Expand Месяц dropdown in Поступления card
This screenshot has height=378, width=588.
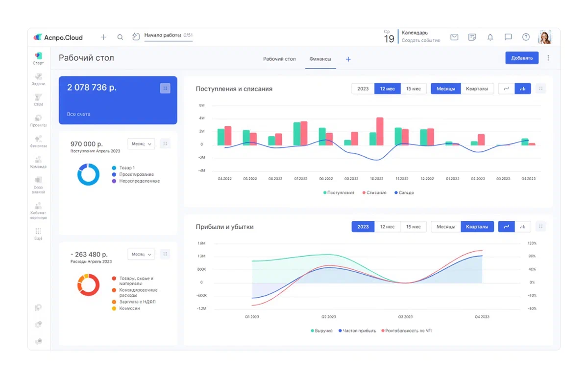tap(141, 144)
